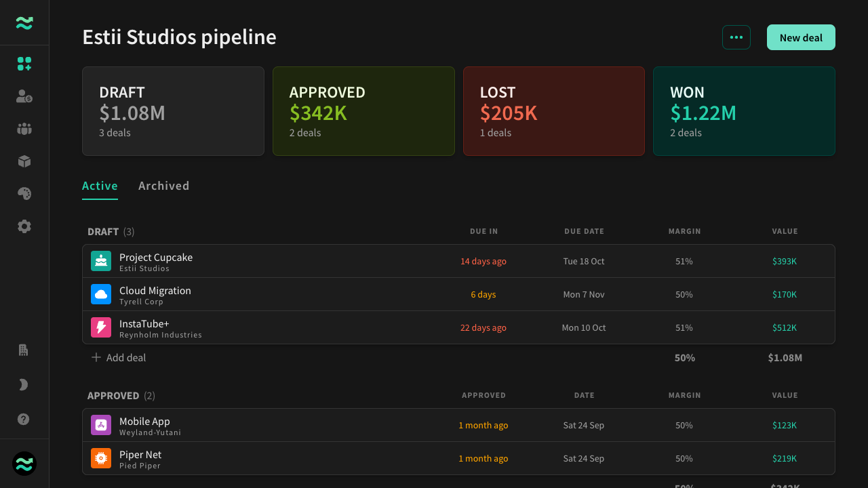The height and width of the screenshot is (488, 868).
Task: Click the Tue 18 Oct date
Action: pyautogui.click(x=584, y=261)
